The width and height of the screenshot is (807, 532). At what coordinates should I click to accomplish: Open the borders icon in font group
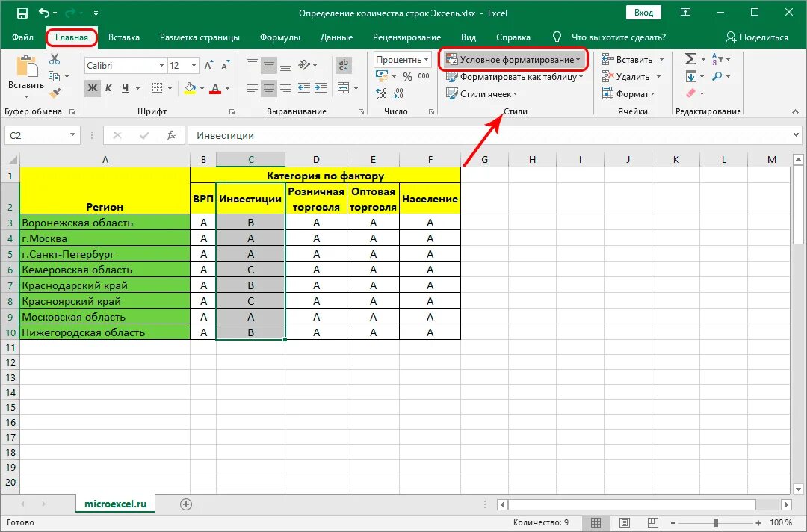pos(158,88)
